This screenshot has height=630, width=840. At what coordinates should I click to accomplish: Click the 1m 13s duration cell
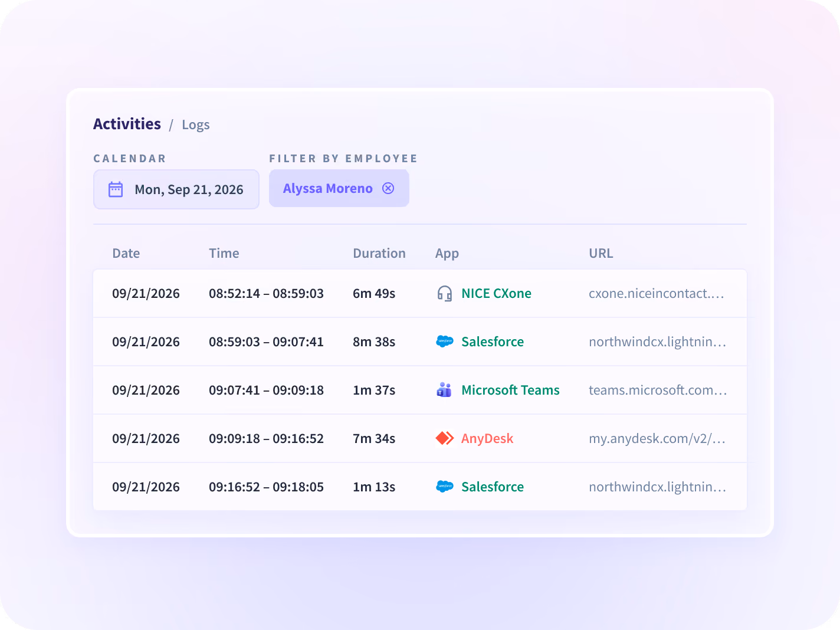(x=374, y=487)
